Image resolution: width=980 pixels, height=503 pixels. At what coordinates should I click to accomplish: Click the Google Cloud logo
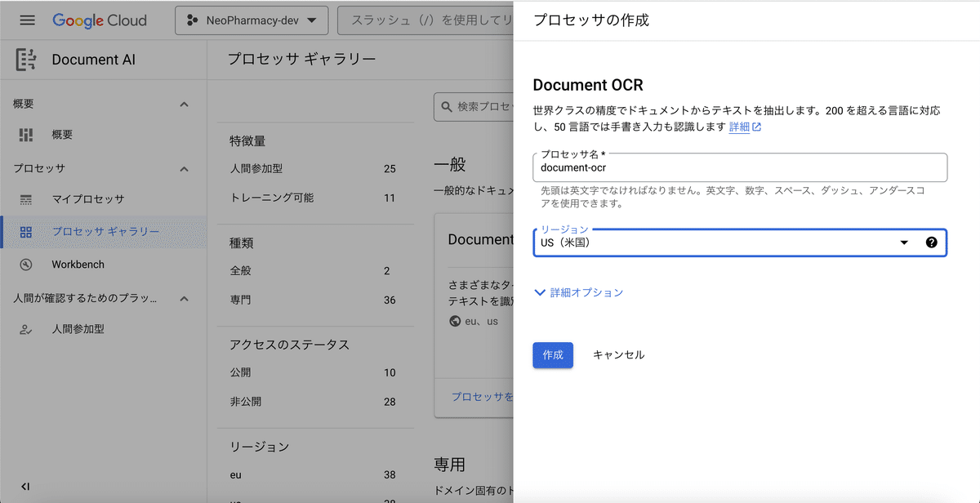(99, 20)
